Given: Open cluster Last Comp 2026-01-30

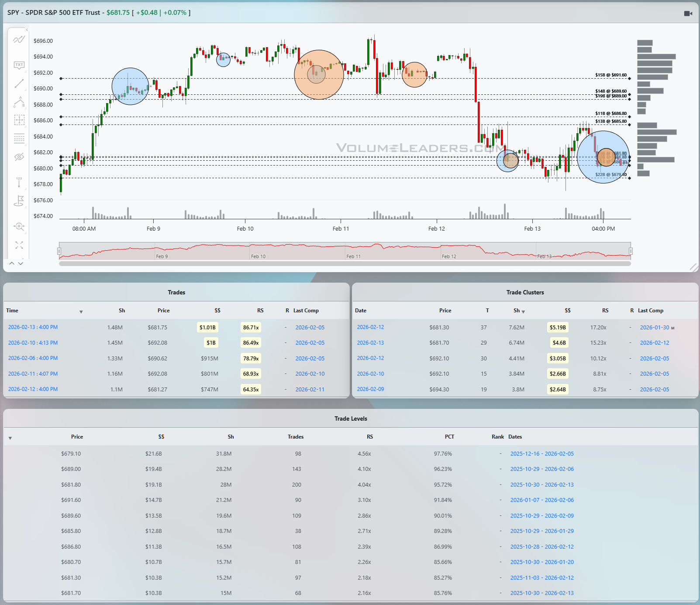Looking at the screenshot, I should (655, 327).
